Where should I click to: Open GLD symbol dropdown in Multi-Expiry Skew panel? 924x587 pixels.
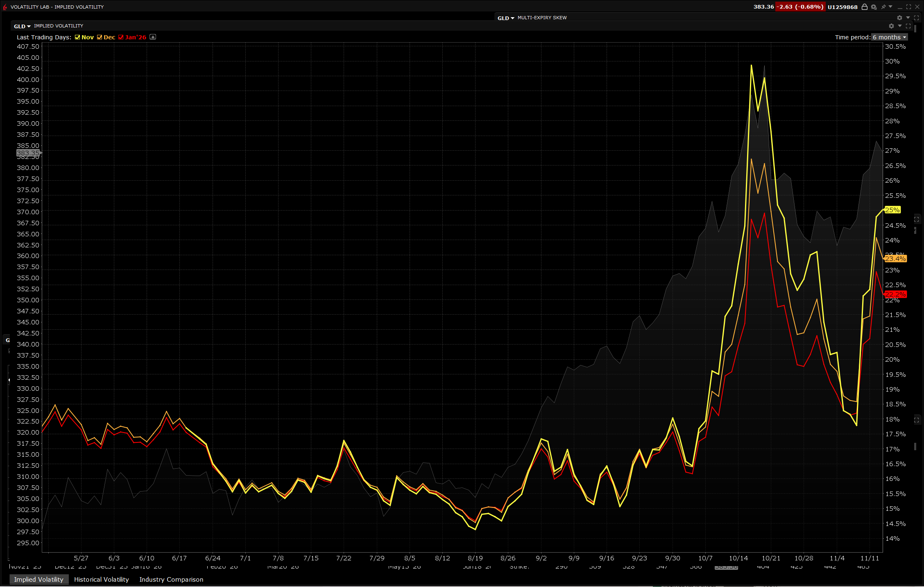click(x=506, y=18)
